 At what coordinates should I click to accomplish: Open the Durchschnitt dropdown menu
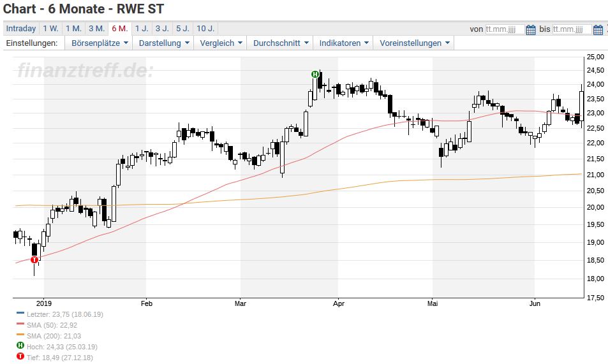tap(281, 43)
